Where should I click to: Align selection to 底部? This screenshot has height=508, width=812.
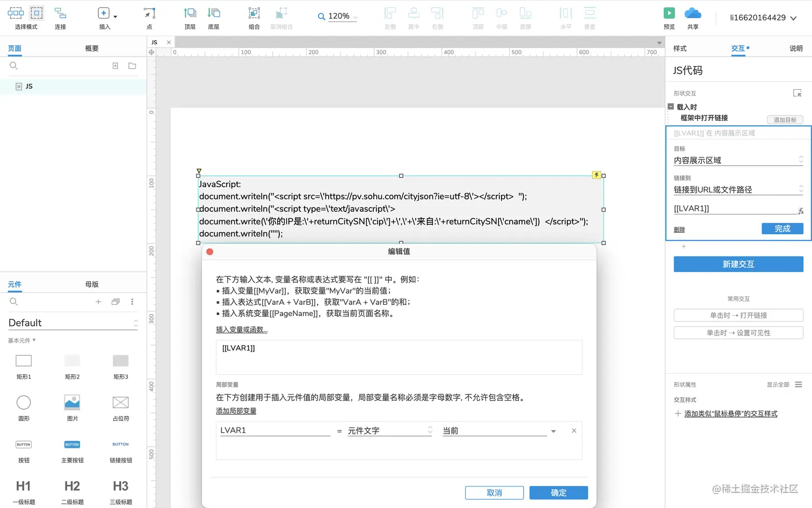point(525,17)
